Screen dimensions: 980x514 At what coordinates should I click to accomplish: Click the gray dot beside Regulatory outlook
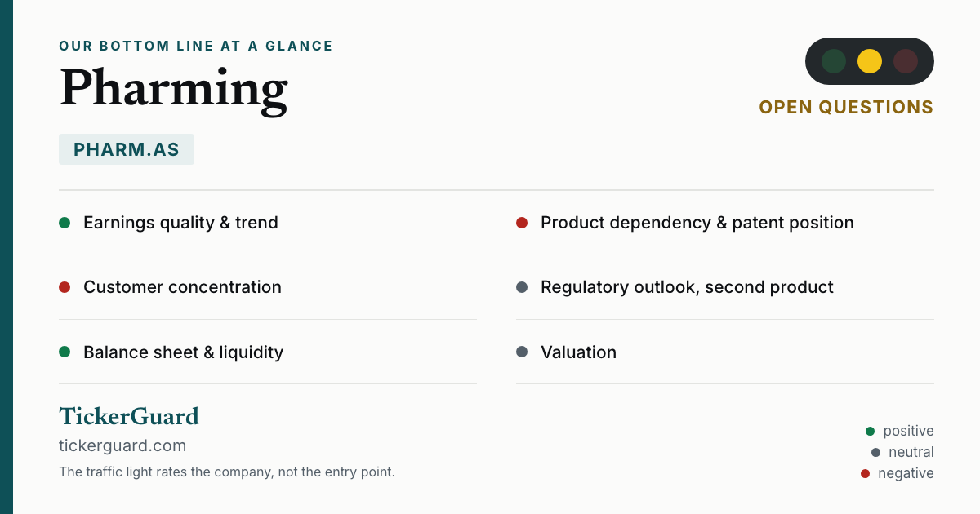[522, 287]
